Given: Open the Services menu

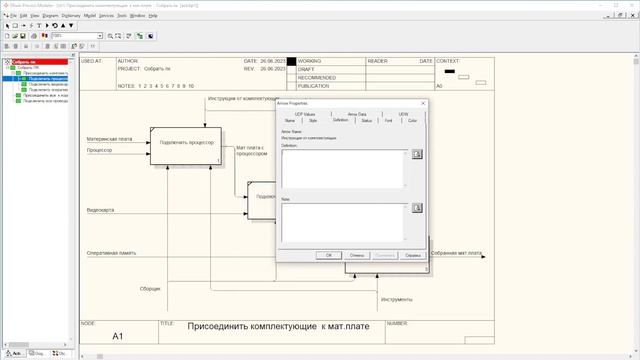Looking at the screenshot, I should pyautogui.click(x=106, y=16).
